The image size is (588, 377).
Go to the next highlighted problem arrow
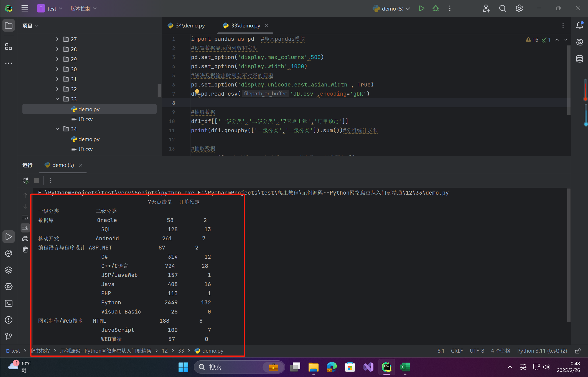tap(566, 40)
